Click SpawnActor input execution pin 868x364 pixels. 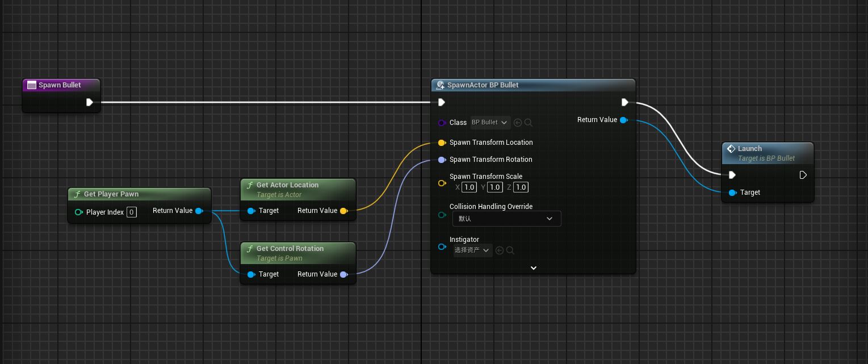(442, 103)
